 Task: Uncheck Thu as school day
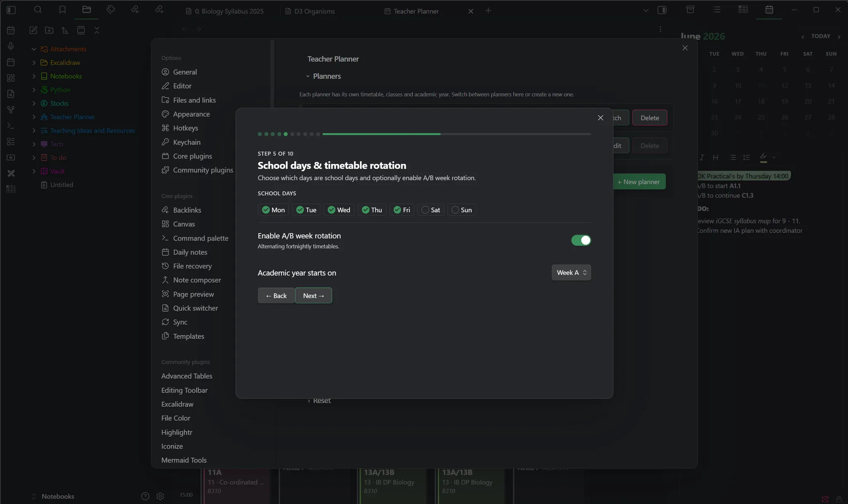(372, 210)
